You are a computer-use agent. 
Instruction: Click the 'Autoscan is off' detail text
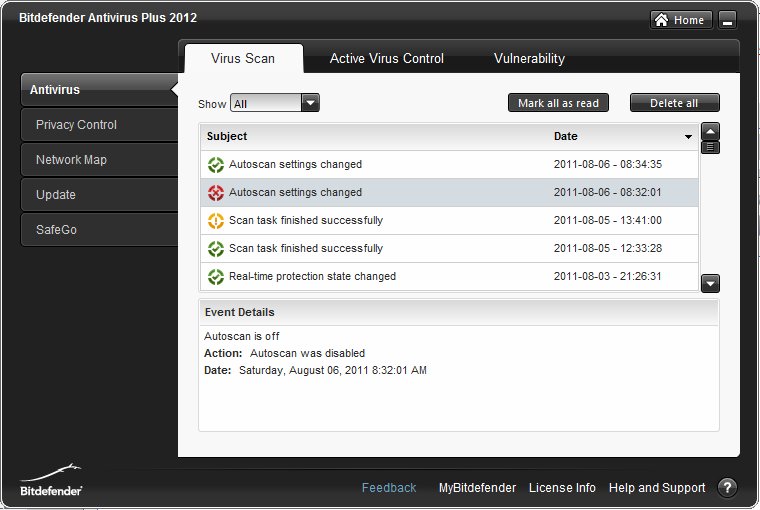click(242, 336)
